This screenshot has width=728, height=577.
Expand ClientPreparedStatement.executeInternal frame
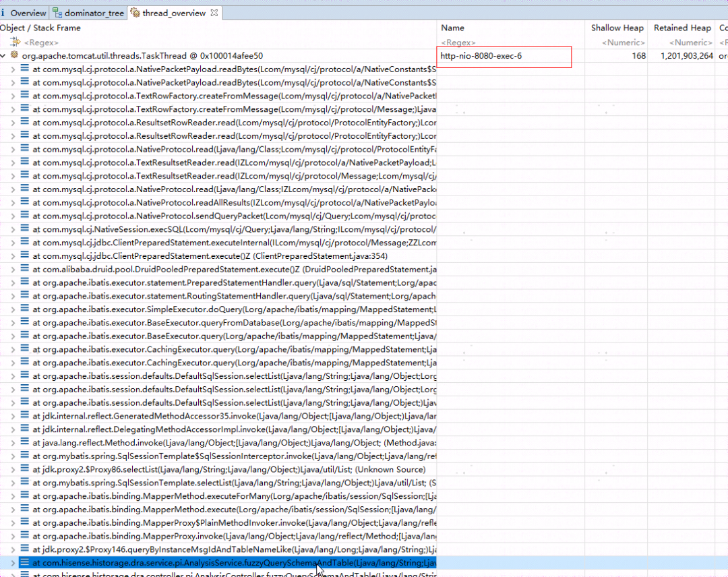tap(13, 243)
